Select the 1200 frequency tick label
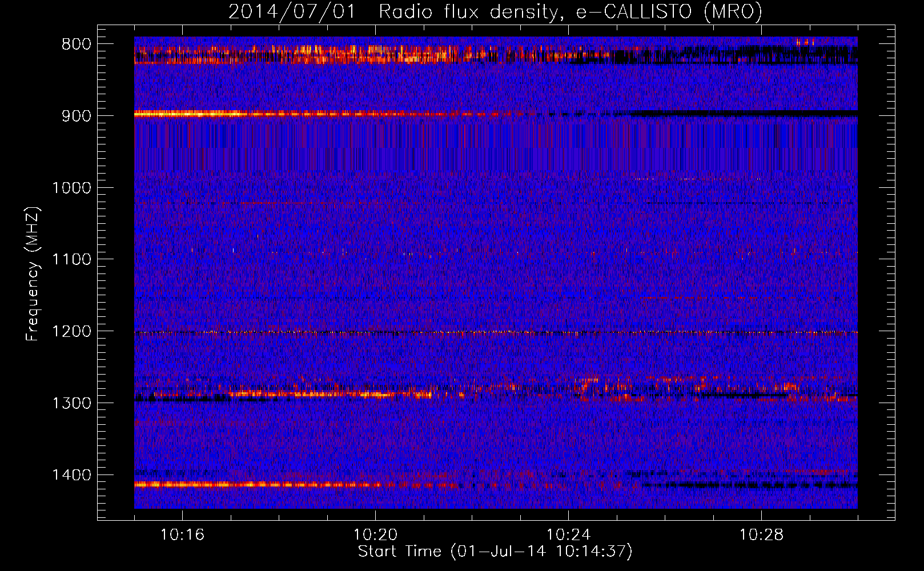This screenshot has height=571, width=924. (71, 332)
